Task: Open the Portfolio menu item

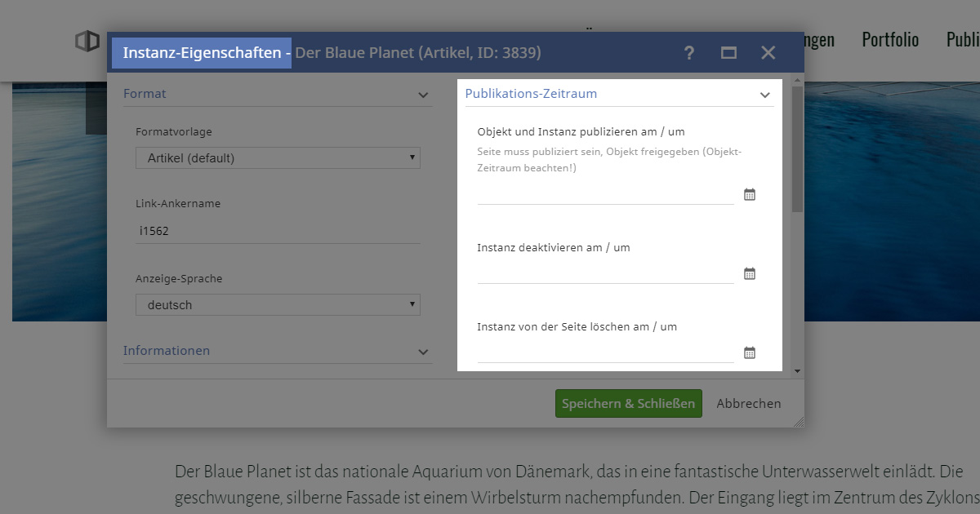Action: (890, 40)
